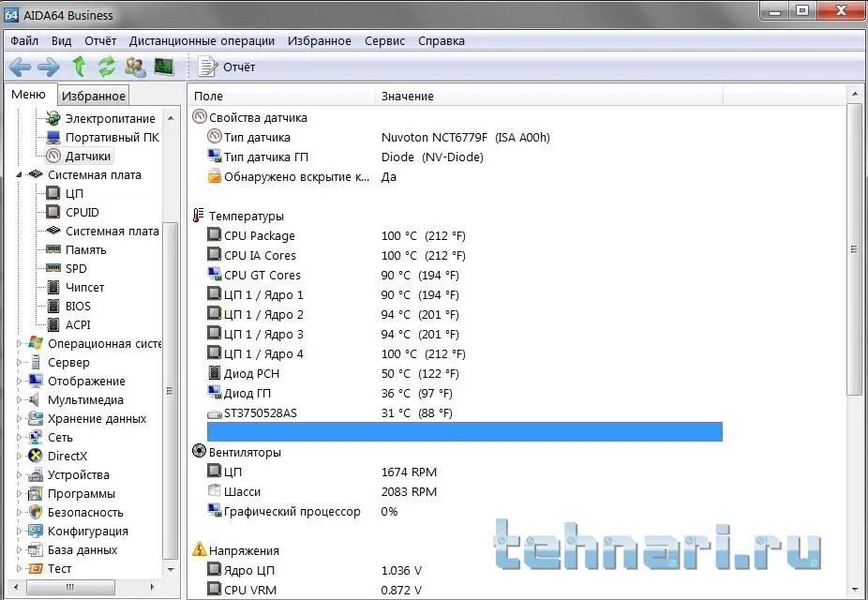
Task: Click the CPUID chip icon in tree
Action: tap(53, 212)
